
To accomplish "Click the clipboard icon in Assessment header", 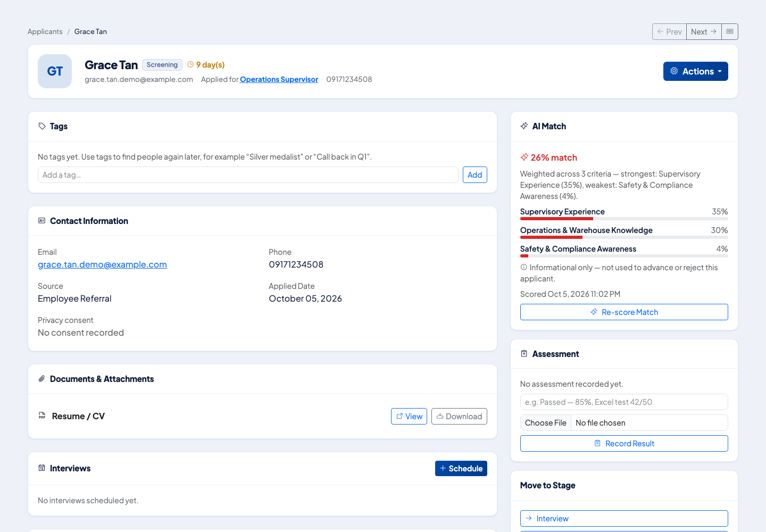I will point(524,354).
